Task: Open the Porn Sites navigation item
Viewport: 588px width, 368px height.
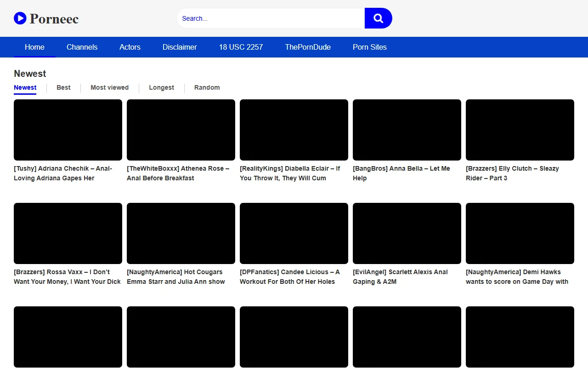Action: [369, 47]
